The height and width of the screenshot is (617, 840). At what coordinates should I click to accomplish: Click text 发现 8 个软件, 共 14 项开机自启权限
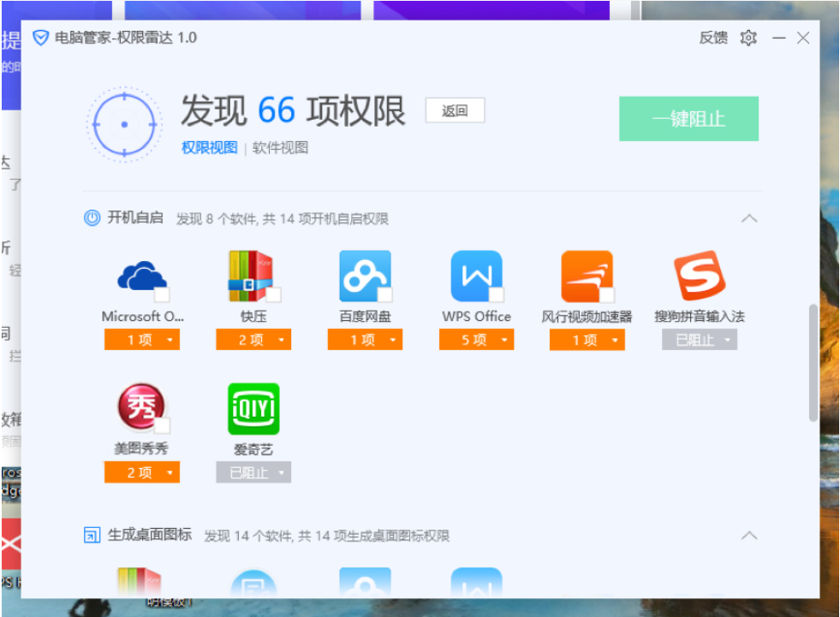click(283, 219)
